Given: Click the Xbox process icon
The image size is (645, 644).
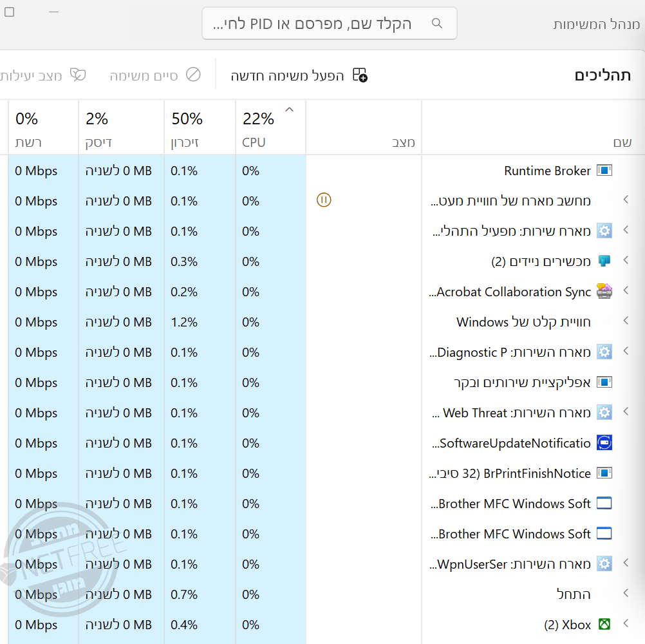Looking at the screenshot, I should (x=604, y=624).
